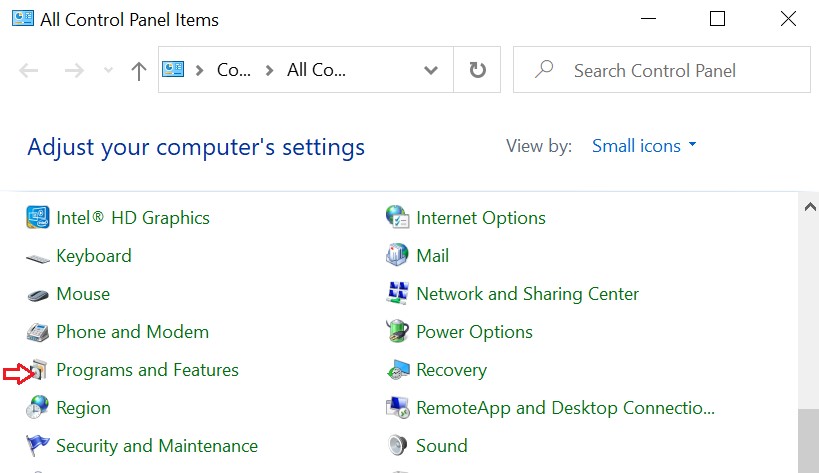This screenshot has width=819, height=473.
Task: Open Recovery link
Action: click(452, 370)
